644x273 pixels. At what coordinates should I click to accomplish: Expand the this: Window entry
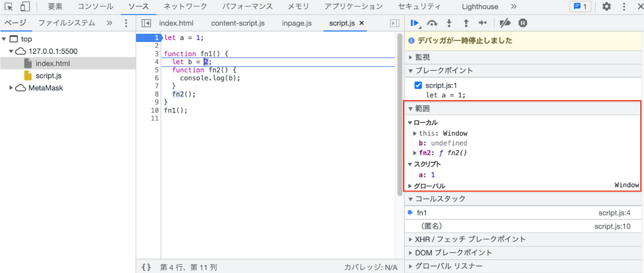[x=415, y=133]
